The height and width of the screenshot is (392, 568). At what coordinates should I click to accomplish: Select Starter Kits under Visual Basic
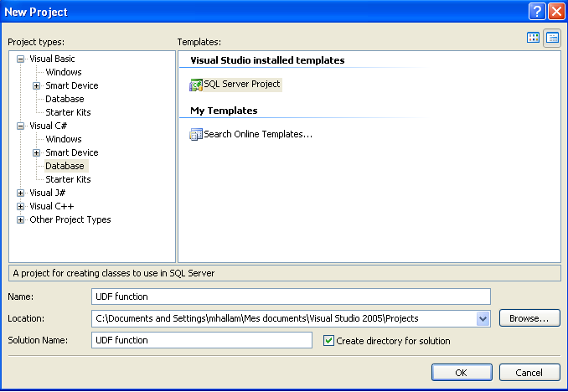click(68, 112)
